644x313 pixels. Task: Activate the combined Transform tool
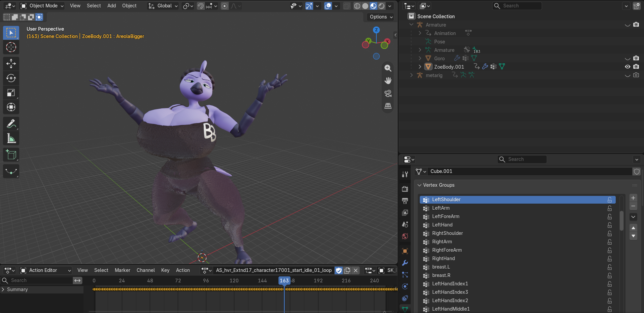11,107
